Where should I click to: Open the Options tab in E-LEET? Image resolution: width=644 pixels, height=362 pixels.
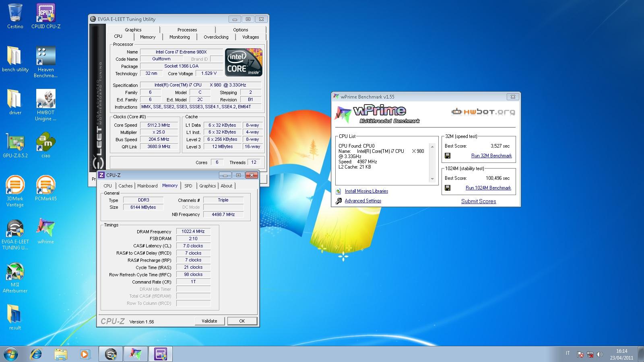(x=241, y=30)
